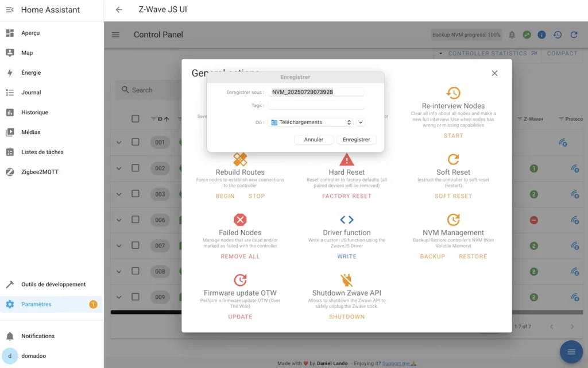Click the Firmware update OTW icon
588x368 pixels.
point(240,280)
